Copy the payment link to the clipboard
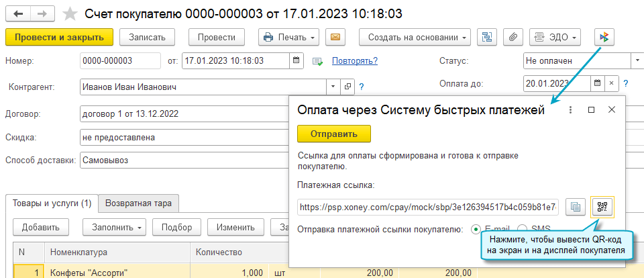This screenshot has width=644, height=278. [x=576, y=207]
